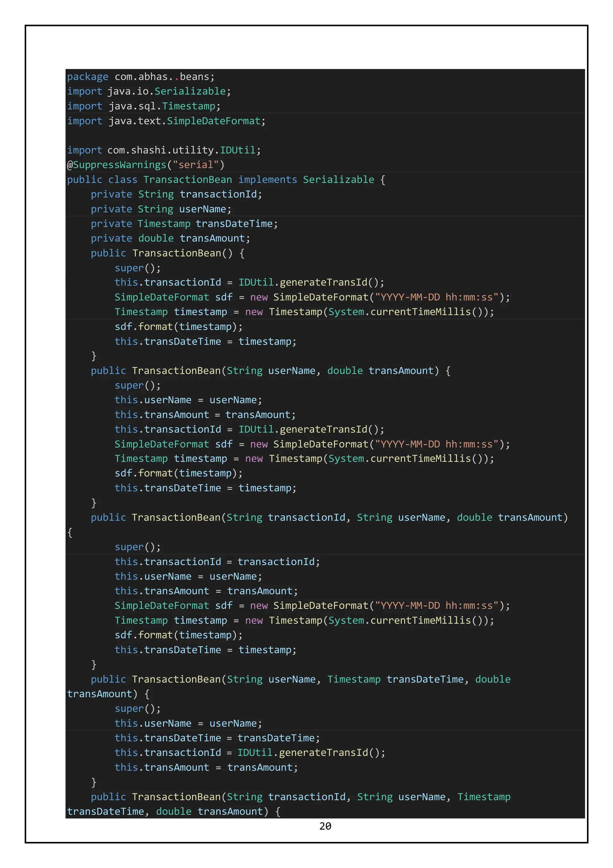The image size is (613, 868).
Task: Click 'import java.io.Serializable;' line
Action: (x=149, y=91)
